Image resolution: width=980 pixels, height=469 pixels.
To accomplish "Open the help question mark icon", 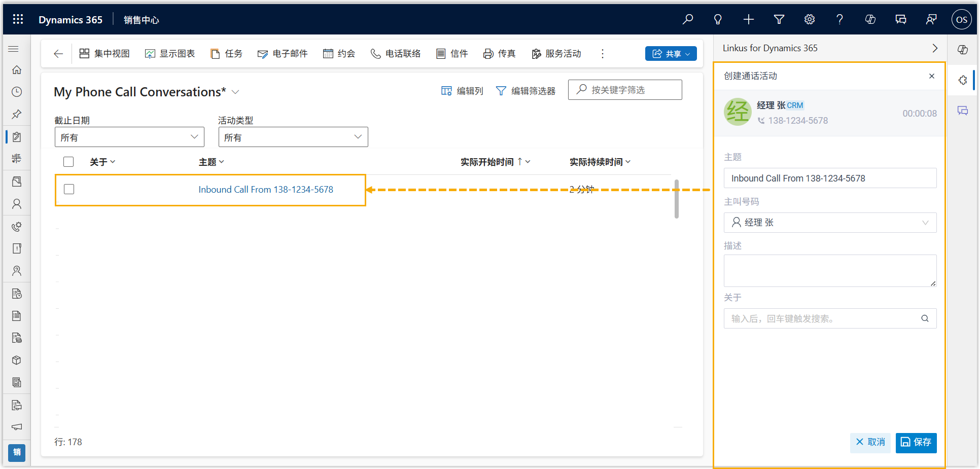I will 839,19.
